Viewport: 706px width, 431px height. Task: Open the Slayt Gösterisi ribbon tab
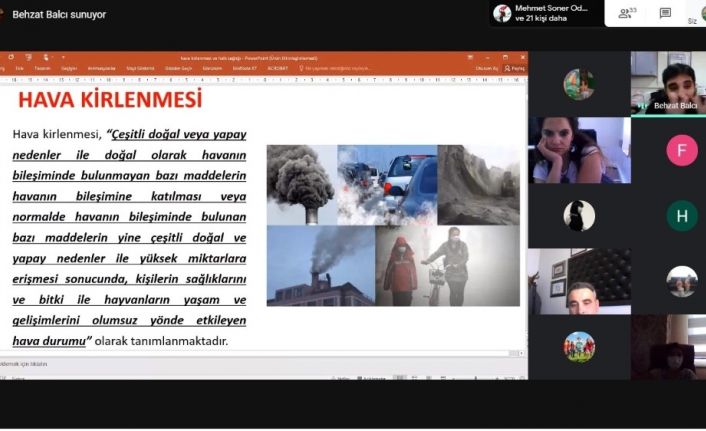139,69
